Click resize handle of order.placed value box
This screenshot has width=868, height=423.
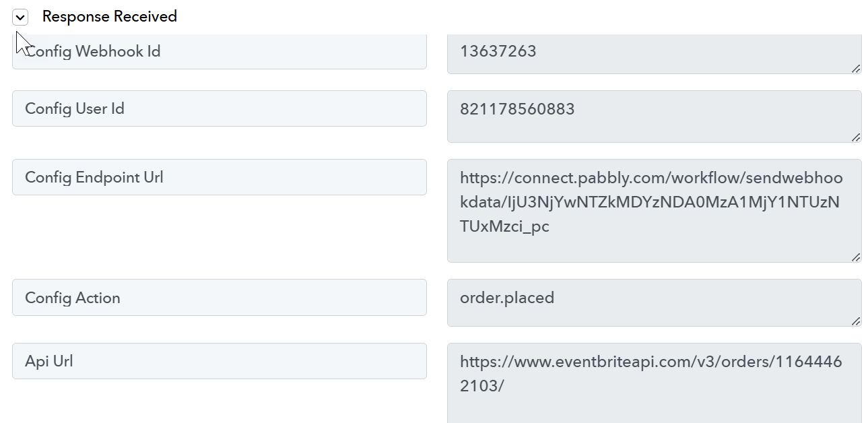(856, 321)
